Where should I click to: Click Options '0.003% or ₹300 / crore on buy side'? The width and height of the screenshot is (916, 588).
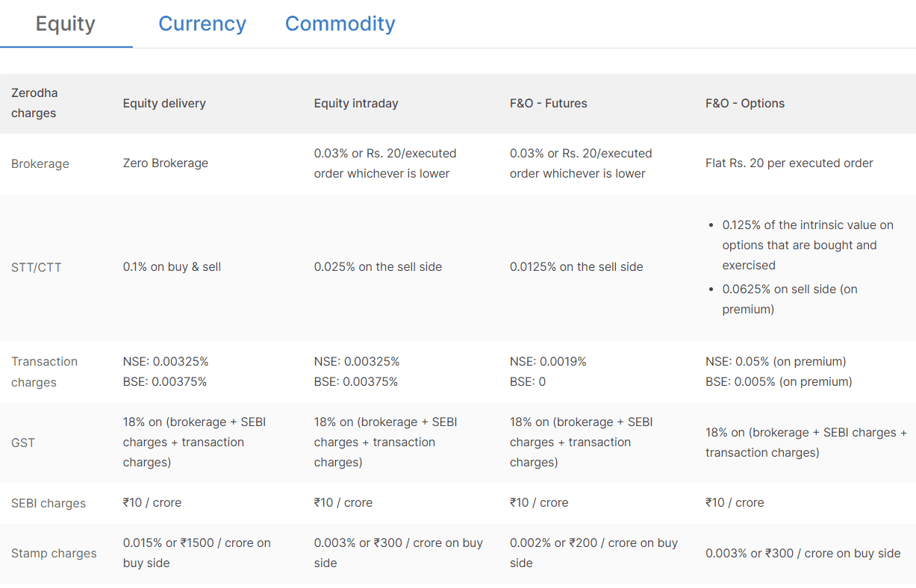tap(803, 553)
